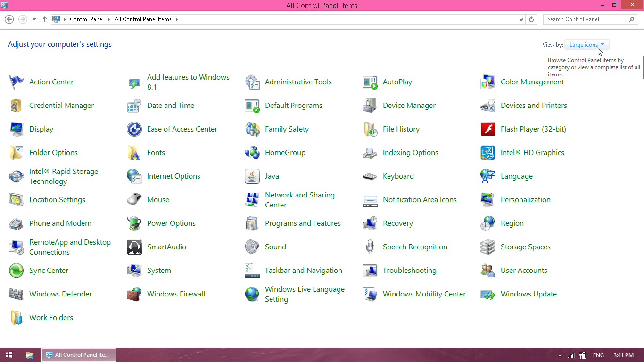Open the Color Management link
The image size is (644, 362).
click(532, 82)
